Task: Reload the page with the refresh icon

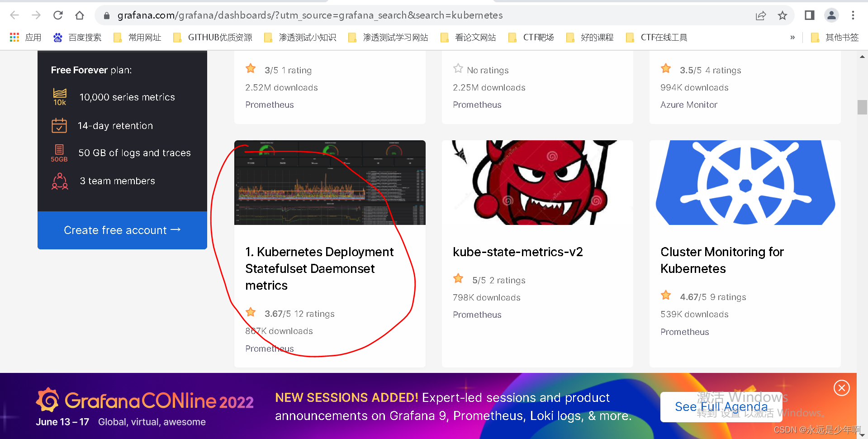Action: (58, 15)
